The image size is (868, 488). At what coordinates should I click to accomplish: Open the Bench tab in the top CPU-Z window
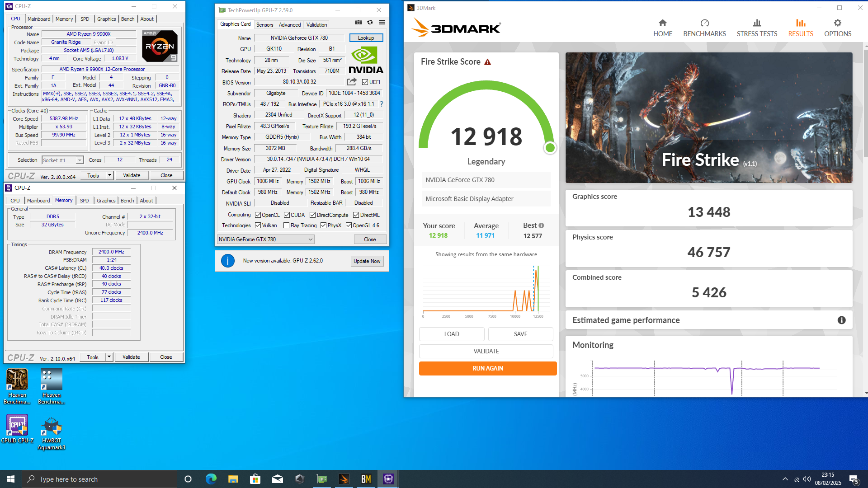pyautogui.click(x=128, y=19)
